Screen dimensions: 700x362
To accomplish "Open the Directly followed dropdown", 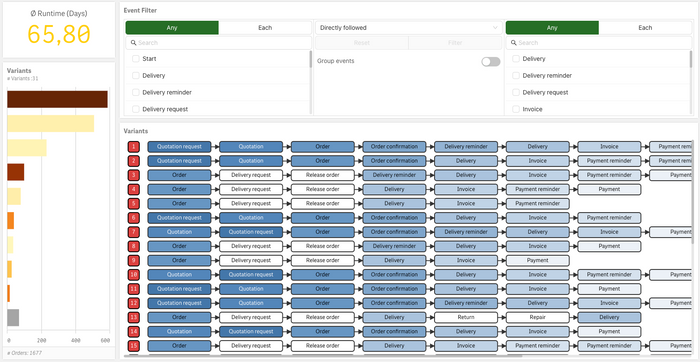I will click(408, 28).
